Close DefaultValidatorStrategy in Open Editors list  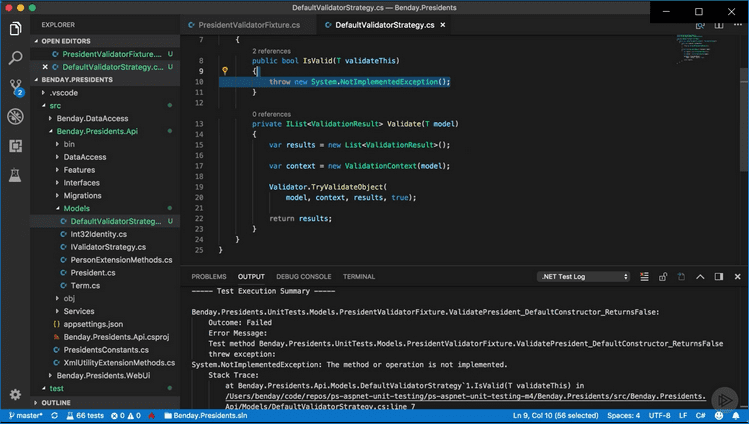(x=45, y=67)
